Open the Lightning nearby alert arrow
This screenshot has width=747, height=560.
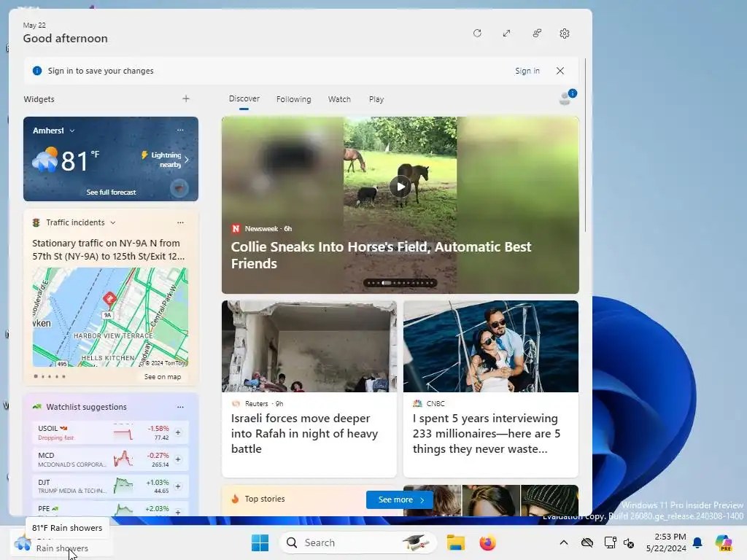pos(187,160)
